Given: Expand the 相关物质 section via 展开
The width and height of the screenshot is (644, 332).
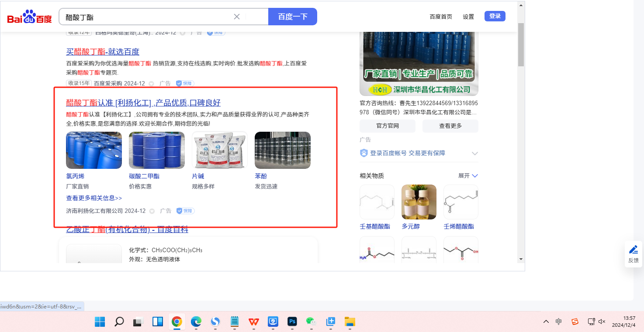Looking at the screenshot, I should click(468, 176).
